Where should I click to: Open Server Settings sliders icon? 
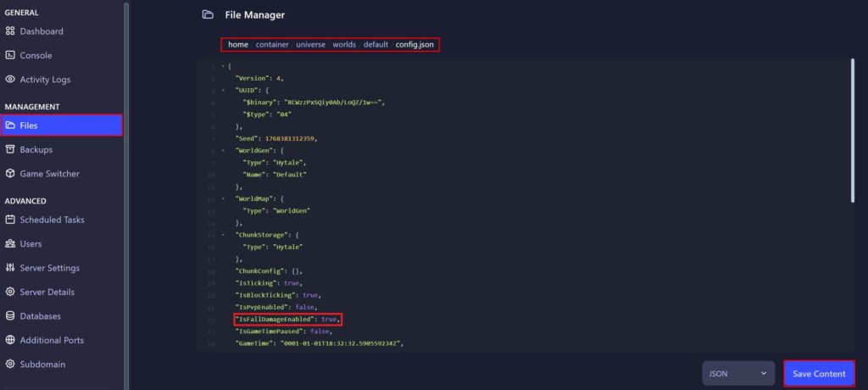point(10,268)
